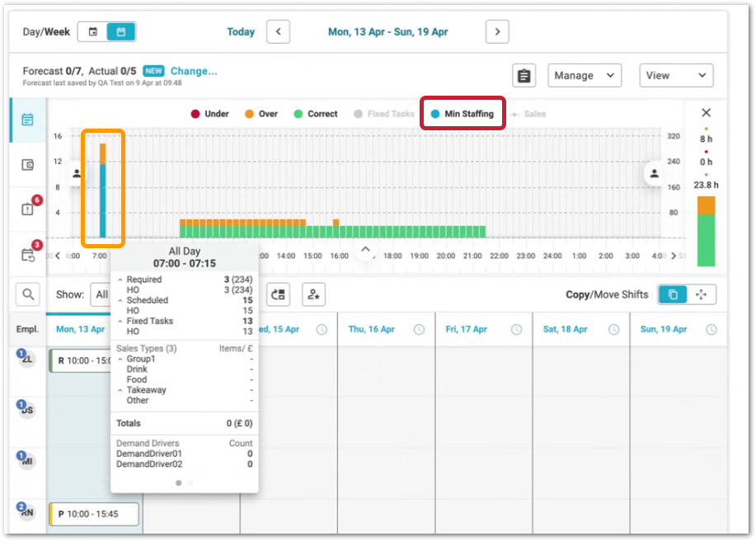Collapse the chart with the up chevron
Screen dimensions: 756x541
tap(366, 248)
